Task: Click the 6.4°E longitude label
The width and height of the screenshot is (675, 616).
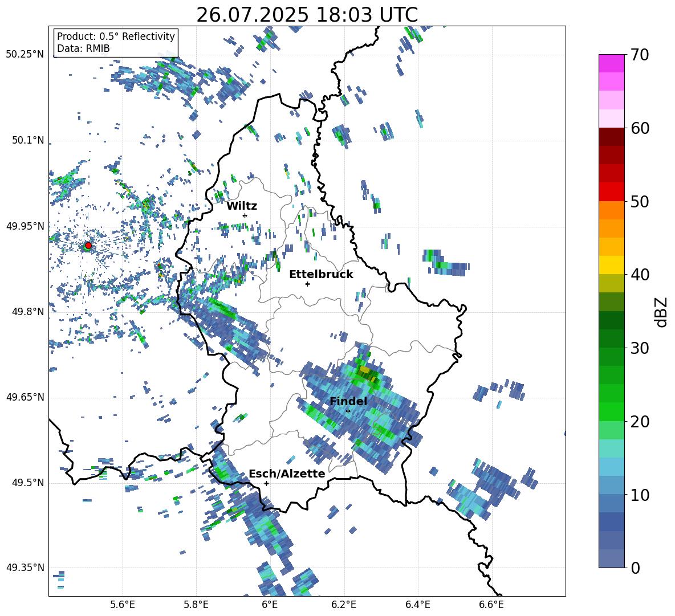Action: (x=417, y=605)
